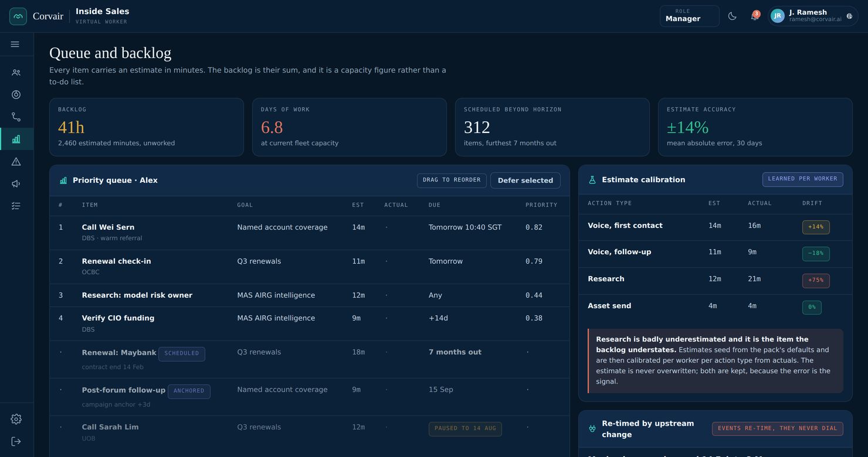Open the megaphone campaigns sidebar icon
This screenshot has width=868, height=457.
click(x=16, y=184)
